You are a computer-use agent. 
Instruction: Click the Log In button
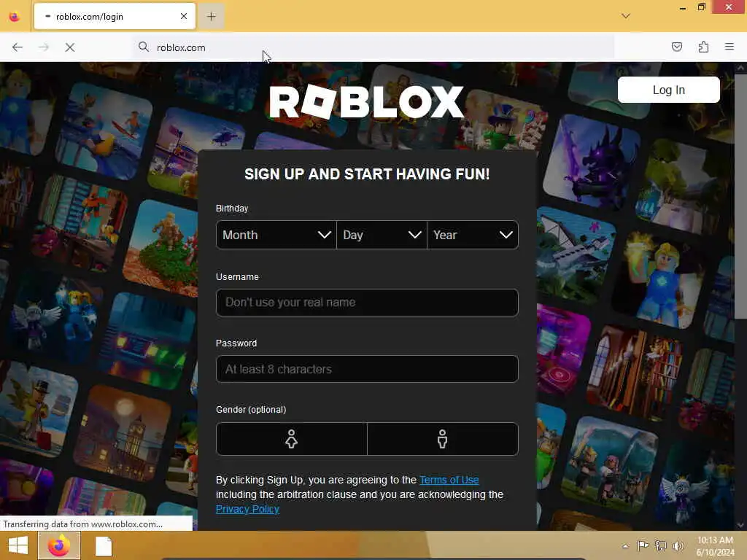coord(668,90)
